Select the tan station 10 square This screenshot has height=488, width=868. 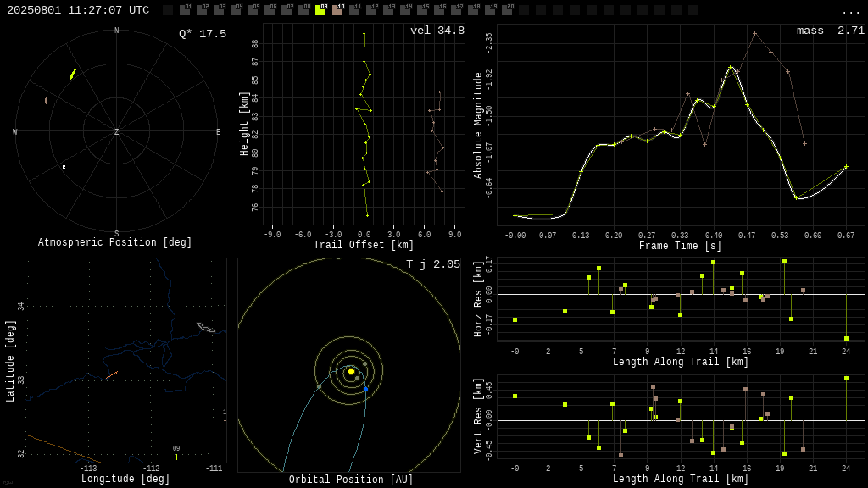pos(337,10)
